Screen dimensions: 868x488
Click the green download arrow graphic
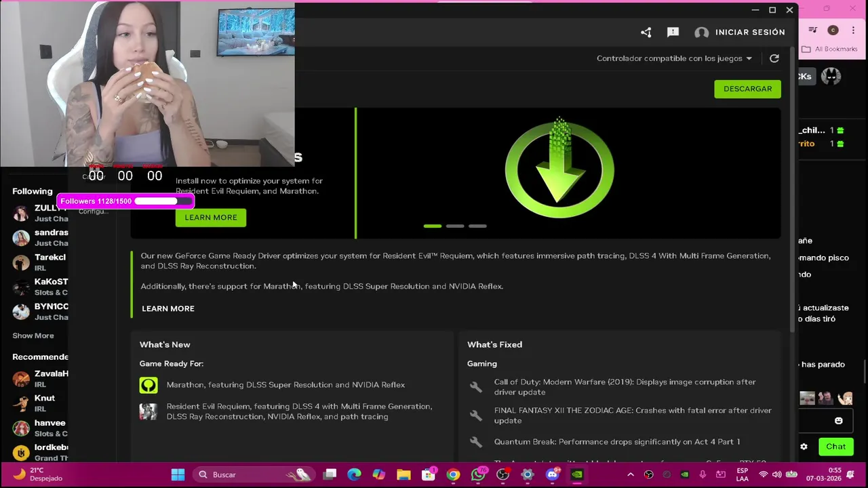pos(559,169)
